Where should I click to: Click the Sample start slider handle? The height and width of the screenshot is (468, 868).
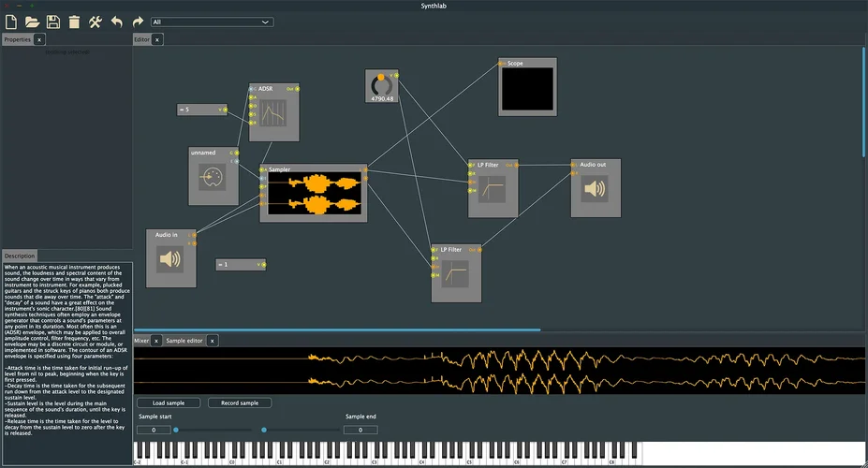tap(176, 430)
